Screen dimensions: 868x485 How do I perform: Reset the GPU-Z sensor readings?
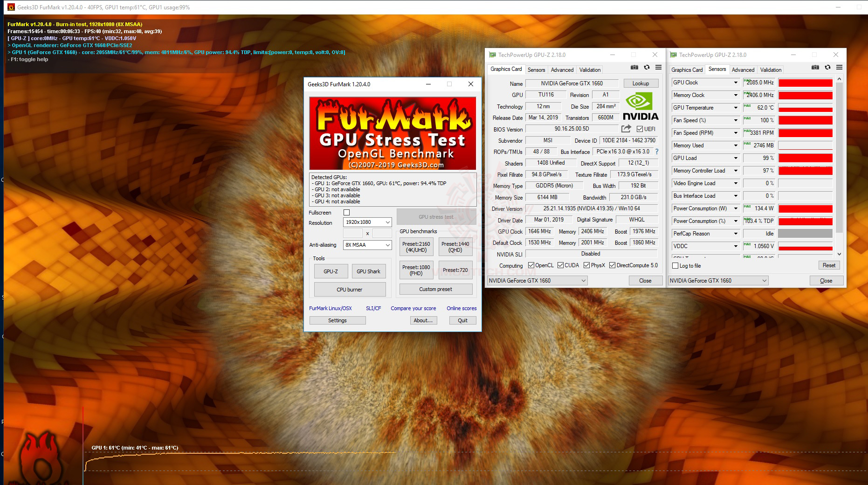point(829,265)
